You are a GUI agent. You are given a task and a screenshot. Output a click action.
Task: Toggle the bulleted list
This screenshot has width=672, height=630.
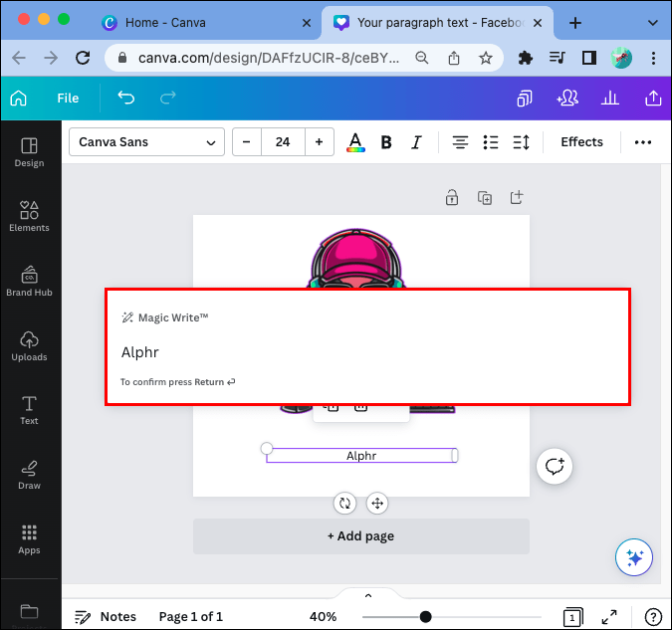(x=491, y=142)
